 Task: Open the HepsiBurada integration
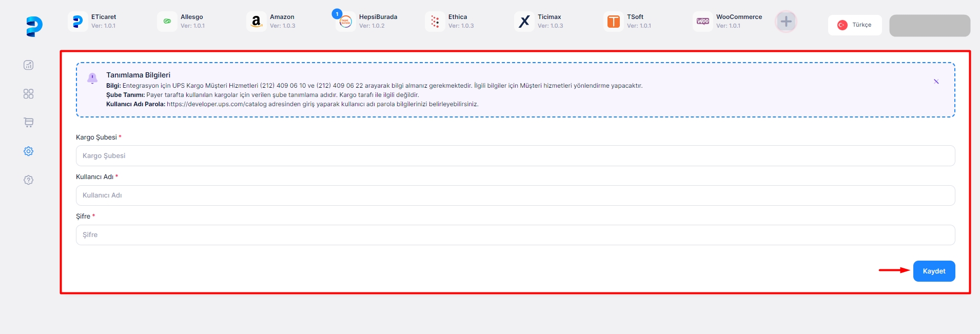(366, 22)
